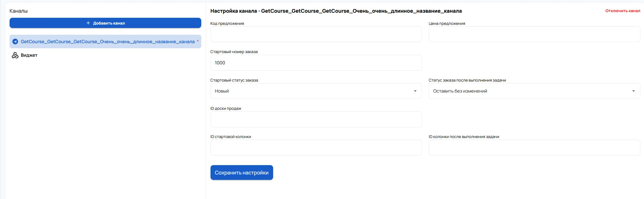The height and width of the screenshot is (199, 644).
Task: Select the Виджет channel entry
Action: (x=29, y=55)
